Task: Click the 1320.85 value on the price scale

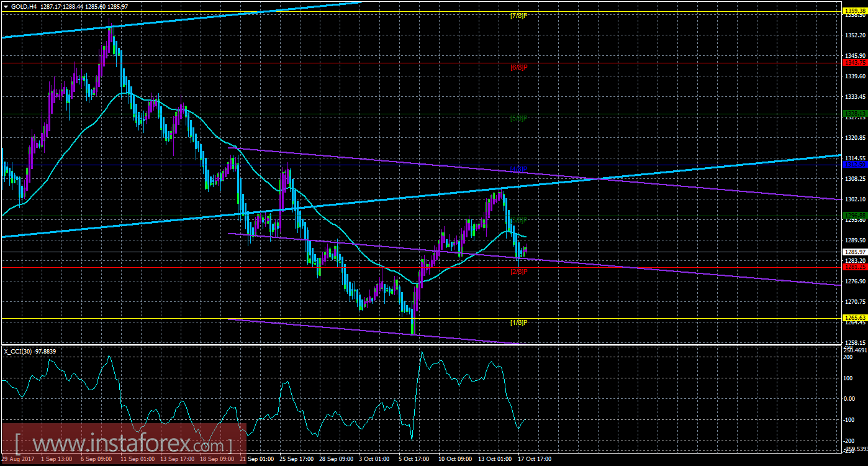Action: click(x=855, y=137)
